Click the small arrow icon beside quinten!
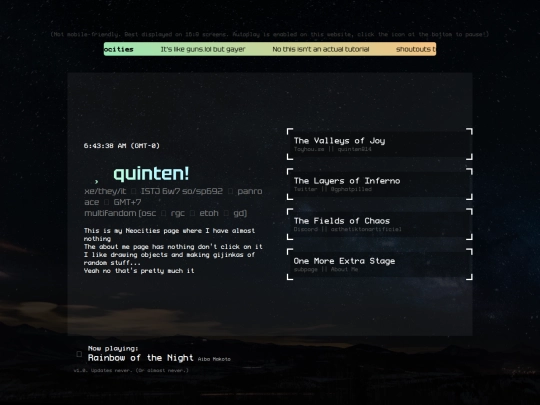Viewport: 540px width, 405px height. (x=96, y=181)
